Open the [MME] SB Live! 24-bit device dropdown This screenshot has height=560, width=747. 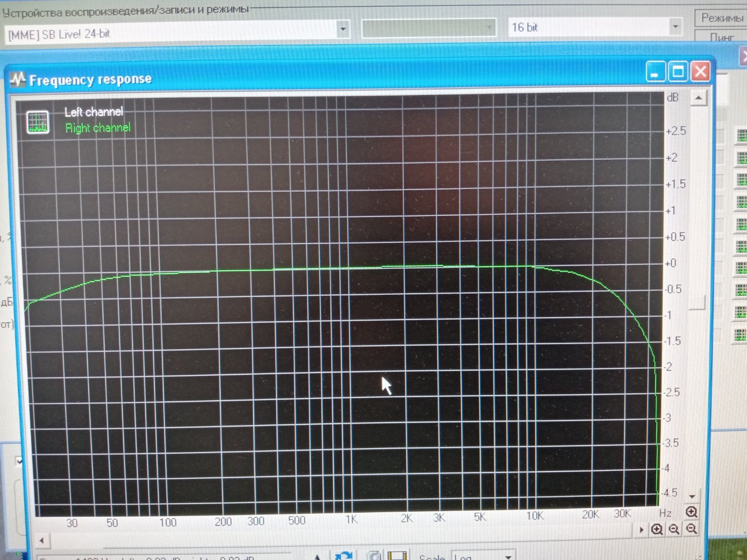point(343,29)
